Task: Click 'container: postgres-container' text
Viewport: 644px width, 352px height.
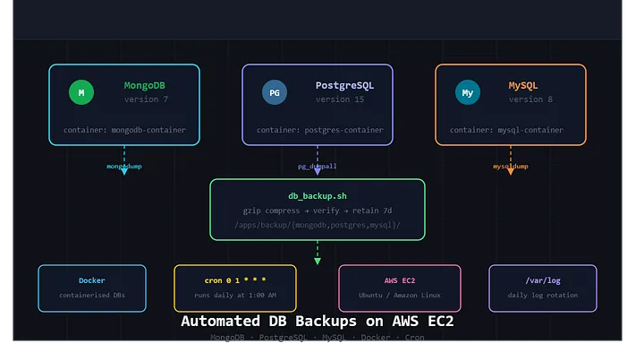Action: (x=320, y=130)
